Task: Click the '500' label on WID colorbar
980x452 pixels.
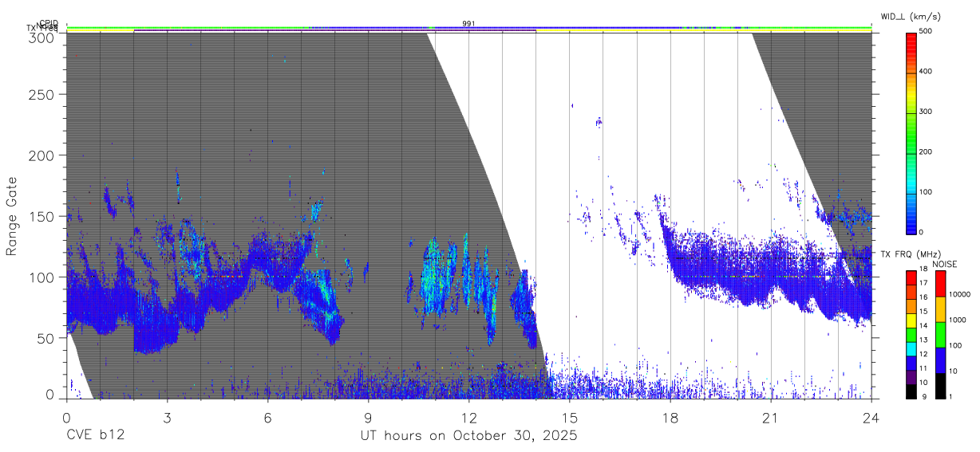Action: (925, 31)
